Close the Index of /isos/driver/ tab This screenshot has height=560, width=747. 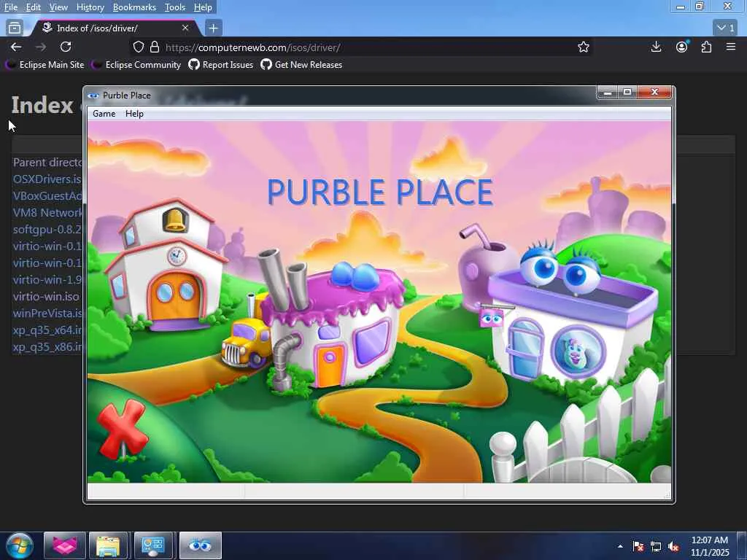(185, 28)
